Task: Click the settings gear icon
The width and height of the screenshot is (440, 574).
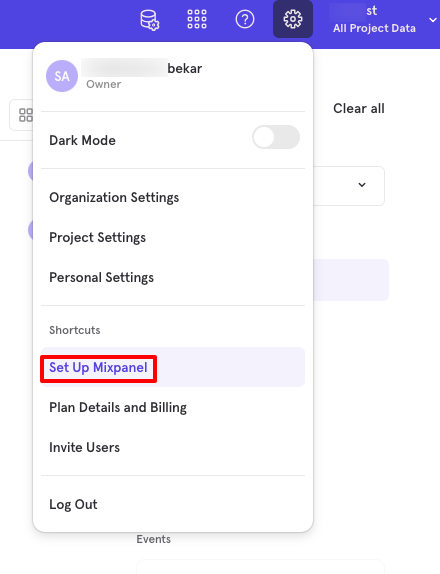Action: click(x=293, y=19)
